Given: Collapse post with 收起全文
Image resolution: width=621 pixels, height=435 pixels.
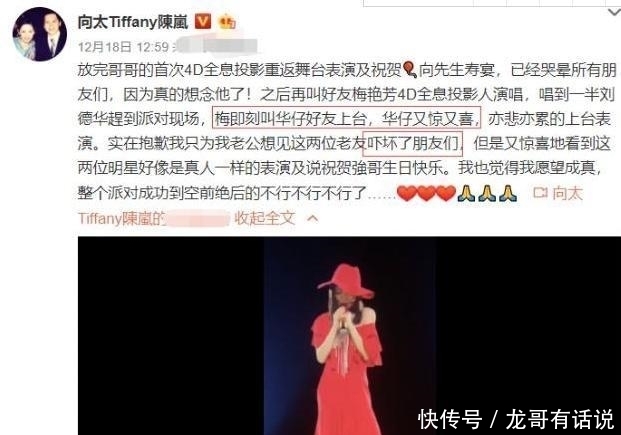Looking at the screenshot, I should 265,218.
